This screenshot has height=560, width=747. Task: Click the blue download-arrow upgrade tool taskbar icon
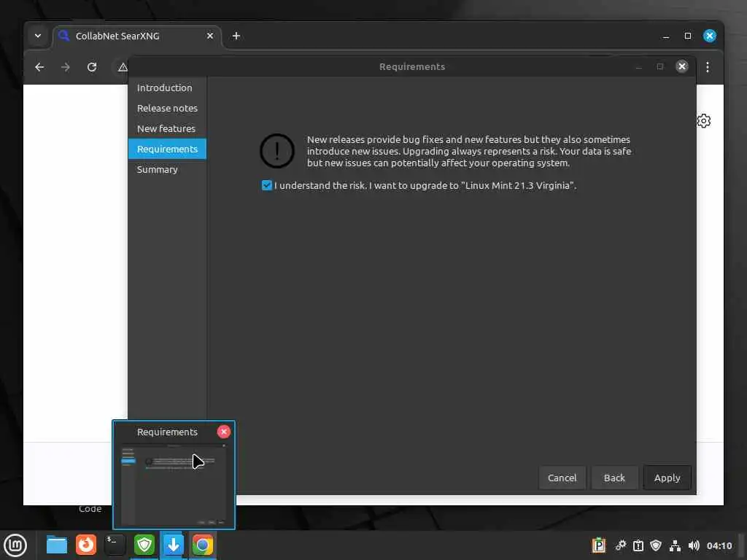(174, 545)
